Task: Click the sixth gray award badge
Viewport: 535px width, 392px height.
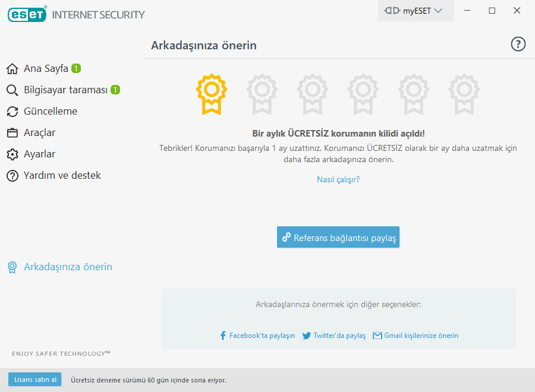Action: [x=464, y=94]
